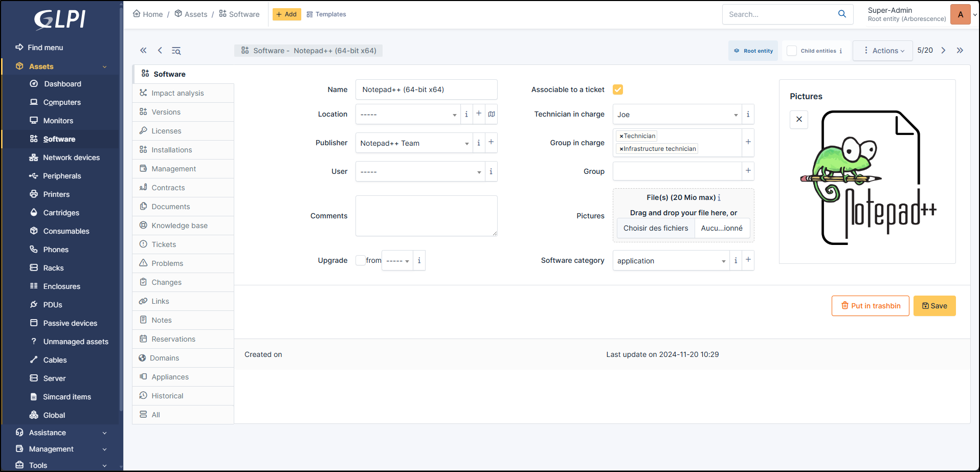The height and width of the screenshot is (472, 980).
Task: Click the Child entities info icon
Action: tap(841, 51)
